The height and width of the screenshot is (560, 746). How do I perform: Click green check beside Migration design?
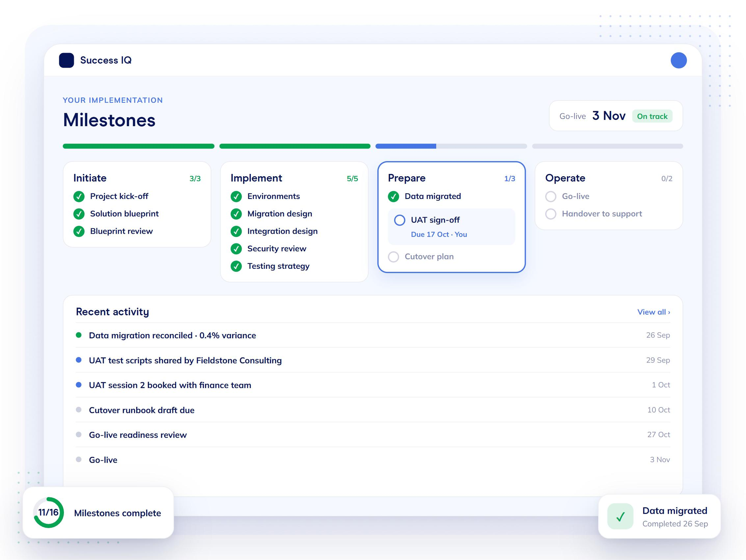236,214
